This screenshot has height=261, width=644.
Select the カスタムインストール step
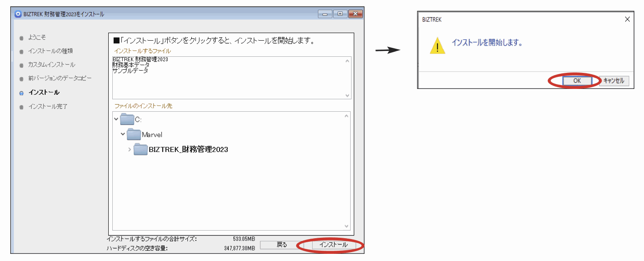(x=51, y=65)
